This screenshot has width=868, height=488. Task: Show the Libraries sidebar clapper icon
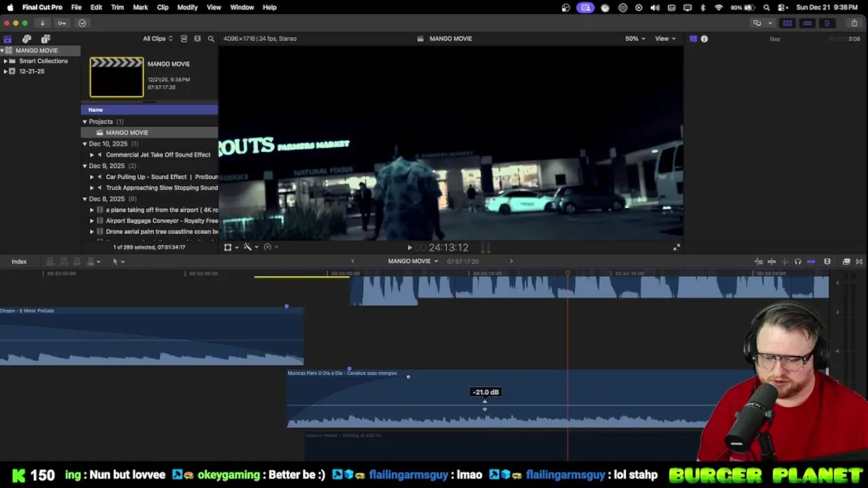pyautogui.click(x=7, y=39)
